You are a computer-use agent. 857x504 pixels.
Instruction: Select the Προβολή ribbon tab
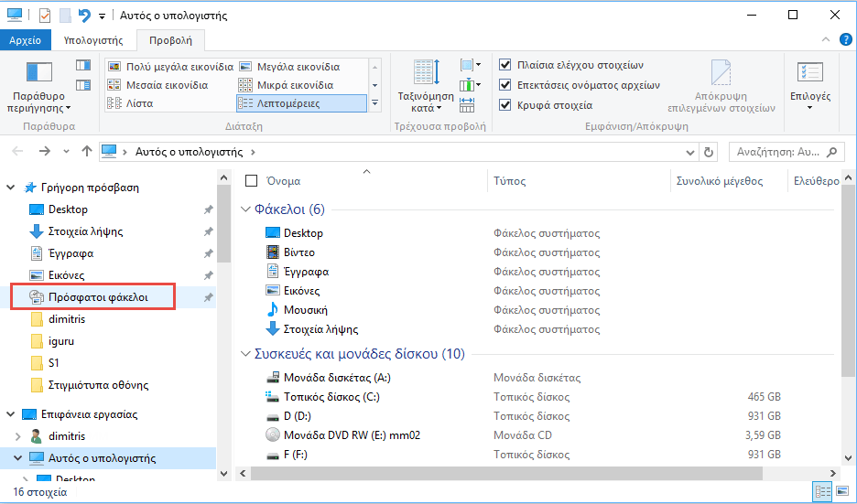[170, 40]
